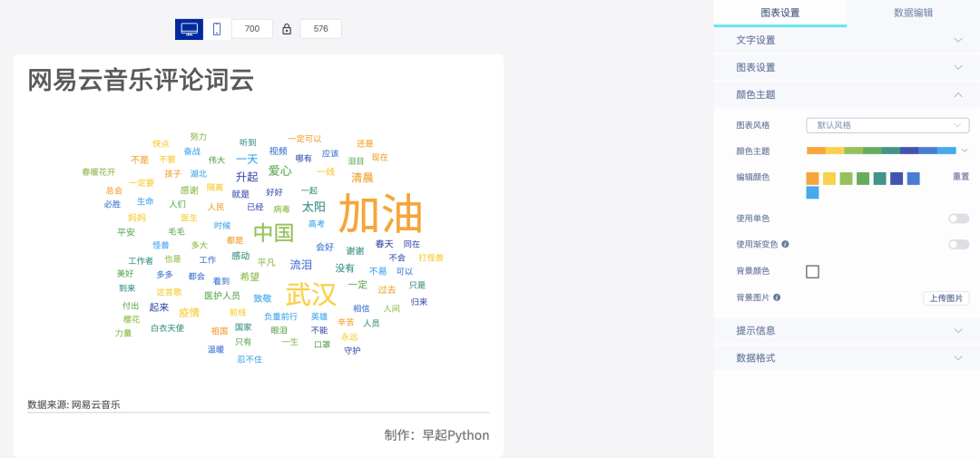Collapse the 颜色主题 section
This screenshot has height=458, width=980.
(847, 95)
